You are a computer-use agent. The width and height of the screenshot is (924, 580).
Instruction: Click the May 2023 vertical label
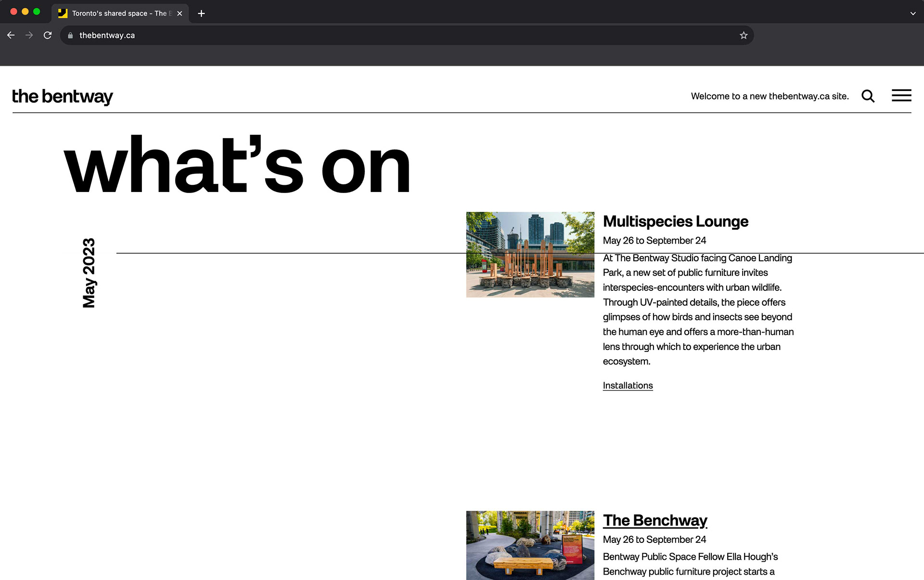pos(89,272)
